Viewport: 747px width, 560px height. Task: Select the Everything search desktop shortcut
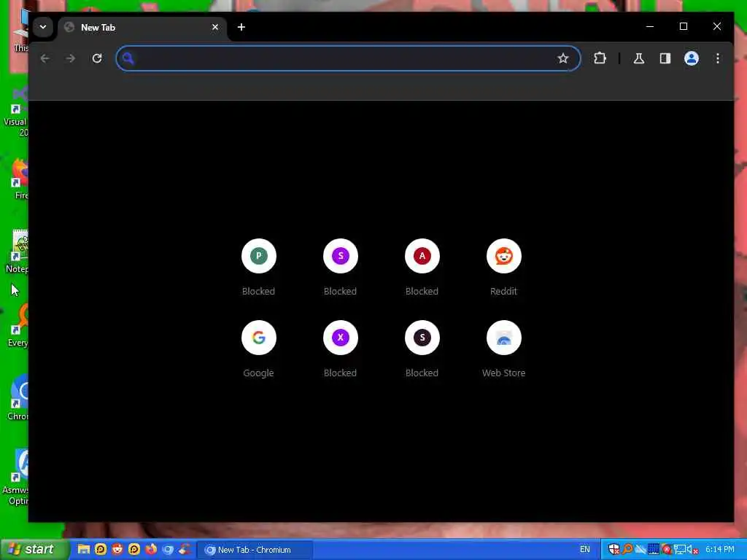point(18,324)
